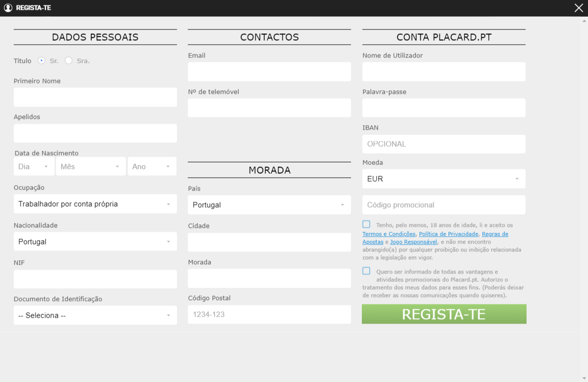
Task: Click the Código promocional field
Action: pyautogui.click(x=443, y=205)
